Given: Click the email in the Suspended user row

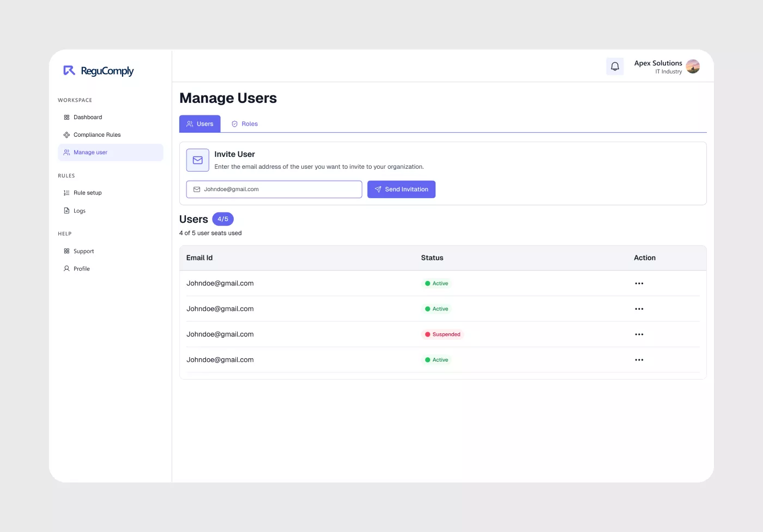Looking at the screenshot, I should pyautogui.click(x=220, y=334).
